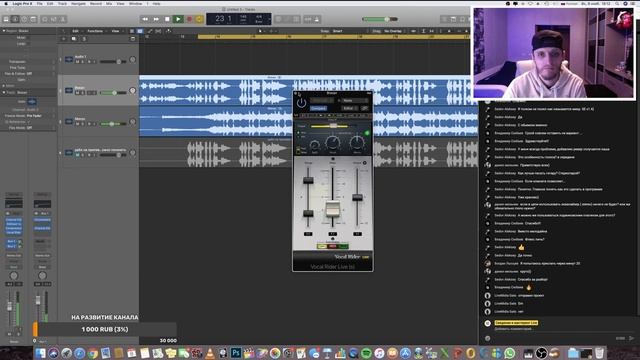This screenshot has height=360, width=640.
Task: Collapse the Region inspector disclosure triangle
Action: (4, 31)
